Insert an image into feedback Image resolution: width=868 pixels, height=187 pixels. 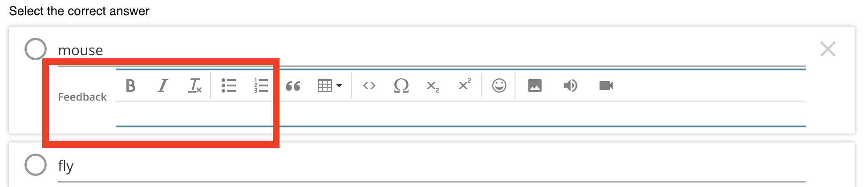[535, 85]
